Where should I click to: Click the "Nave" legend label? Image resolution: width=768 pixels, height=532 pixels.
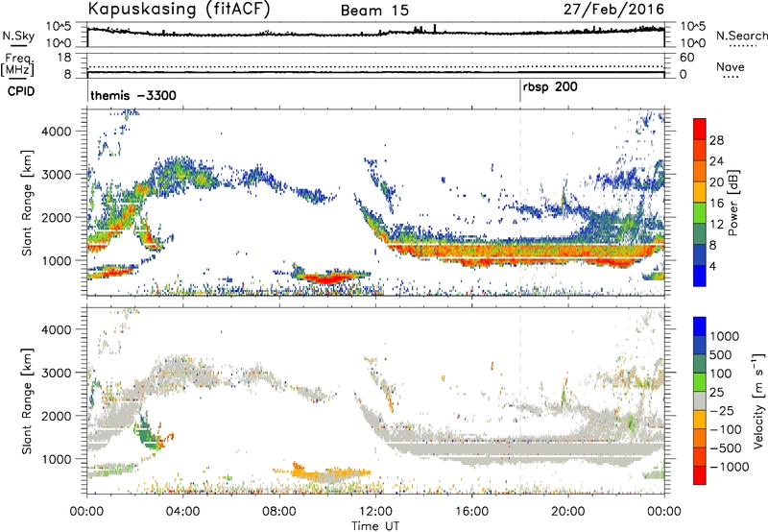731,66
